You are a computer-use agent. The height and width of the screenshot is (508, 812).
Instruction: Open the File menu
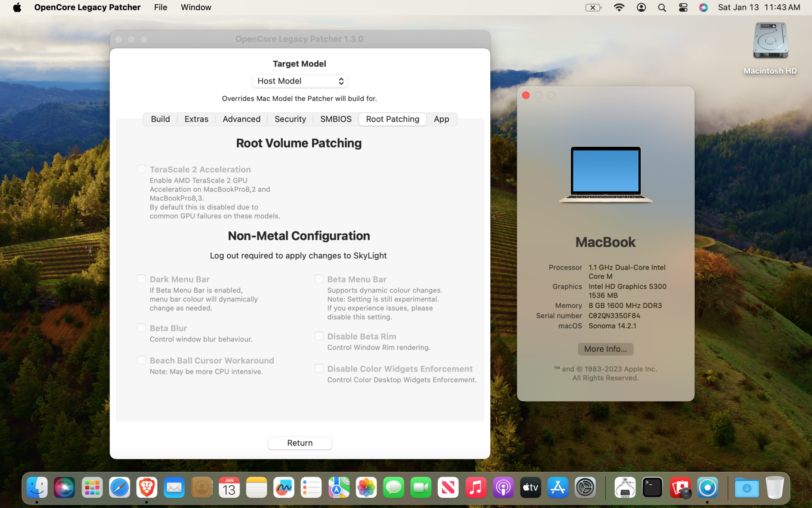click(x=160, y=7)
